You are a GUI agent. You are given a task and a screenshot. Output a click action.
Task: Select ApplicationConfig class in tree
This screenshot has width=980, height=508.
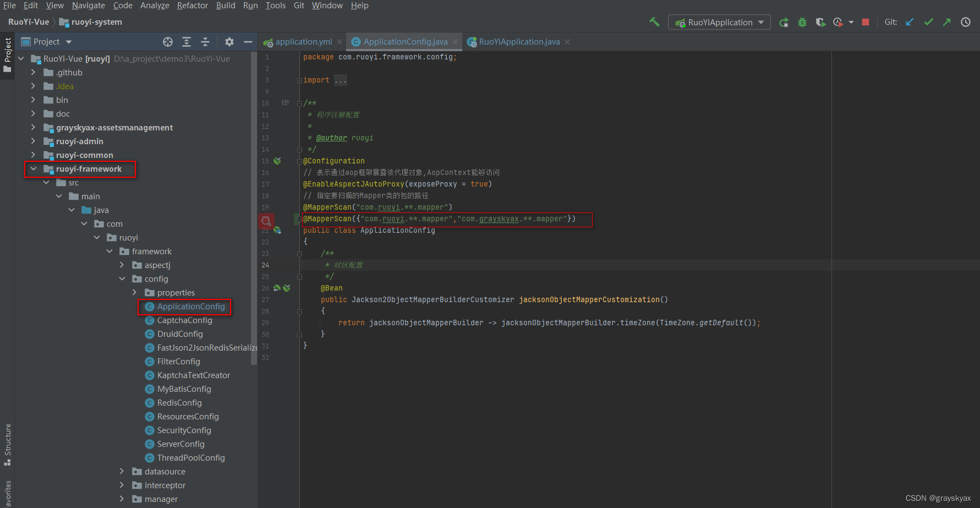(x=191, y=306)
